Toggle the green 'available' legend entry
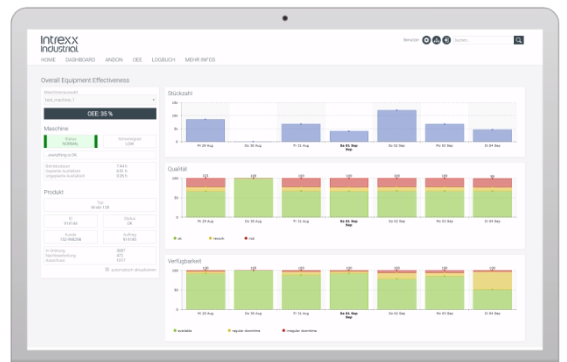Viewport: 567px width, 362px height. pyautogui.click(x=183, y=331)
